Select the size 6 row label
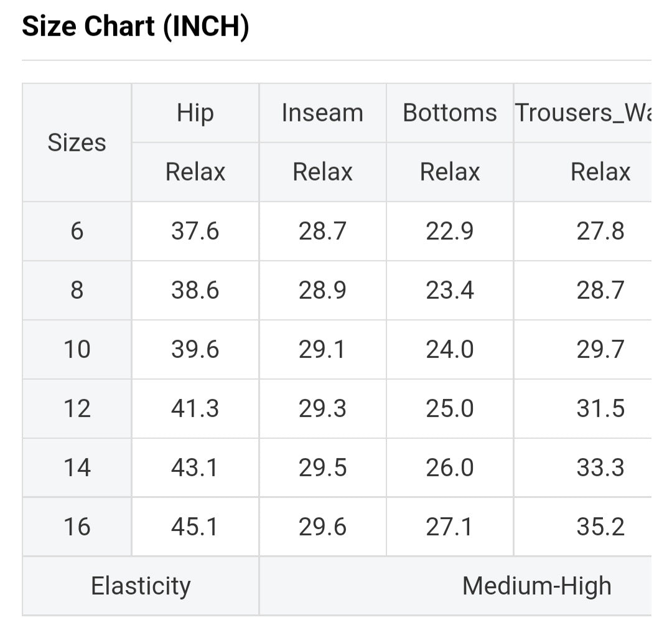The height and width of the screenshot is (630, 672). tap(77, 231)
